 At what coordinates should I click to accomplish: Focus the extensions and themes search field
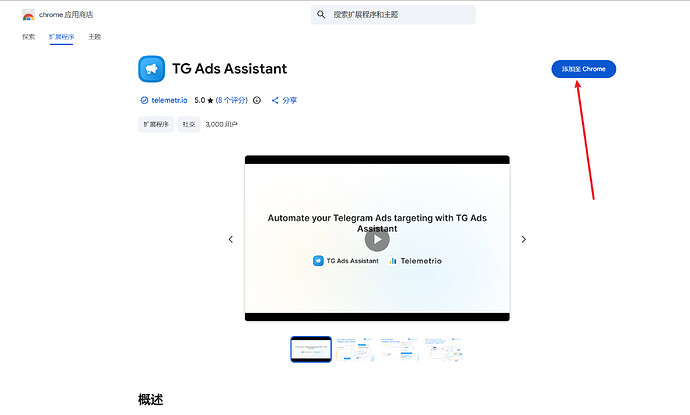(x=393, y=15)
